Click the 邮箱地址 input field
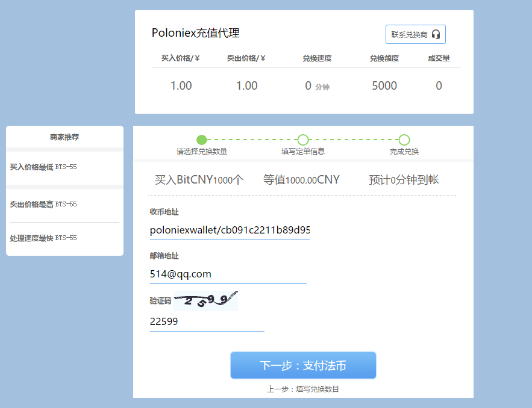This screenshot has height=408, width=532. [x=228, y=274]
